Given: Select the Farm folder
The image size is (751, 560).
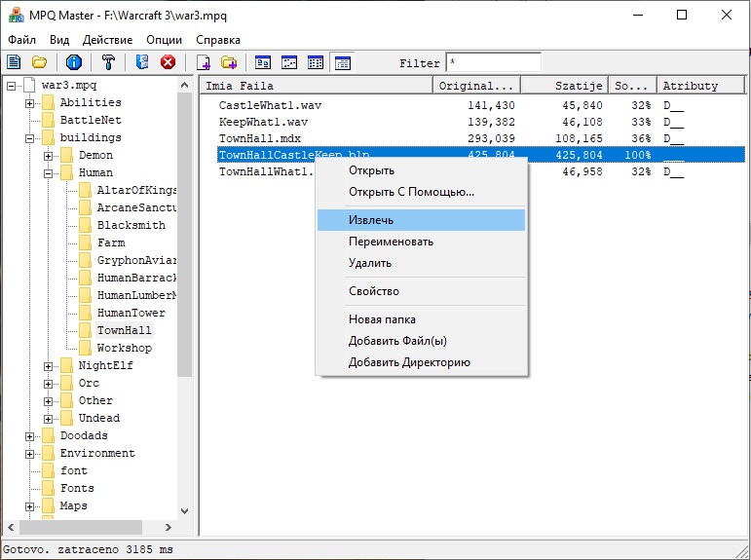Looking at the screenshot, I should point(111,243).
